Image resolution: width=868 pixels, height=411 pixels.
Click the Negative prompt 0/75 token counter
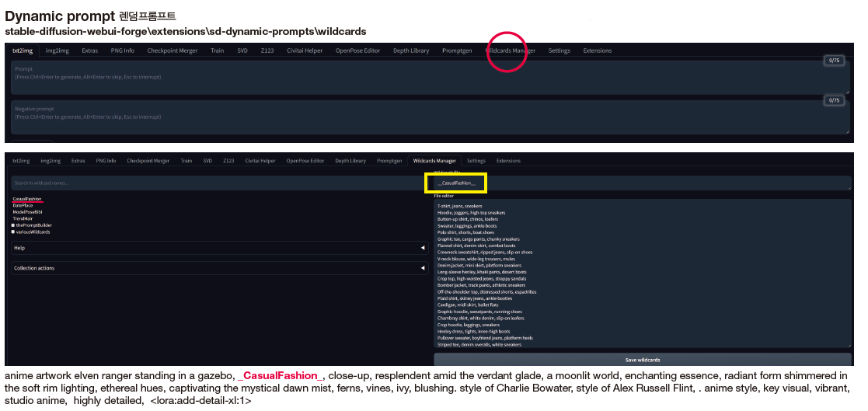point(835,100)
